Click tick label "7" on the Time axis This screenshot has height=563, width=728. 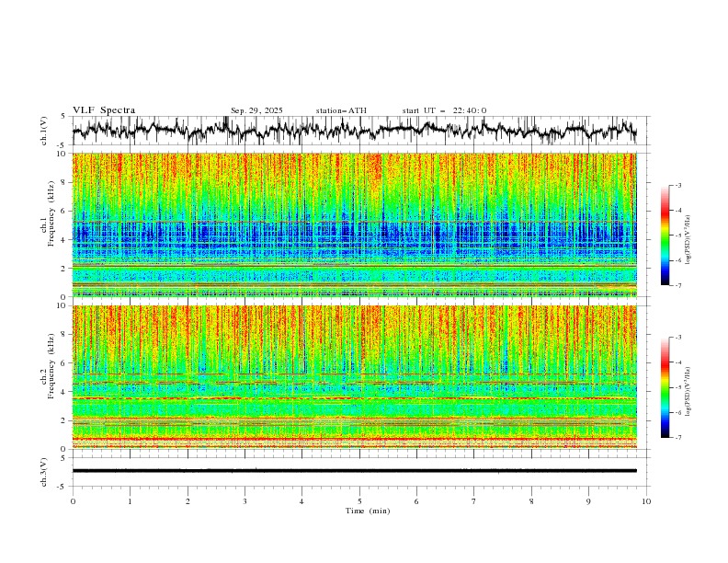(x=474, y=501)
